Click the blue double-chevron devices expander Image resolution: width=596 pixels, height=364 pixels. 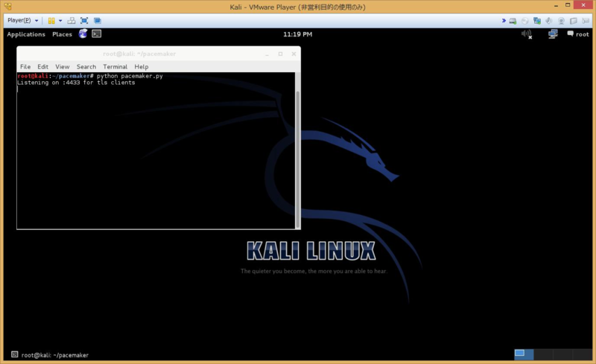click(x=504, y=21)
